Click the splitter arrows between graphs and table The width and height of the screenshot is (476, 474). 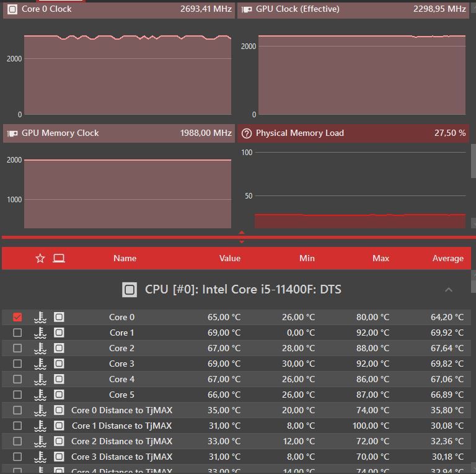click(x=242, y=237)
